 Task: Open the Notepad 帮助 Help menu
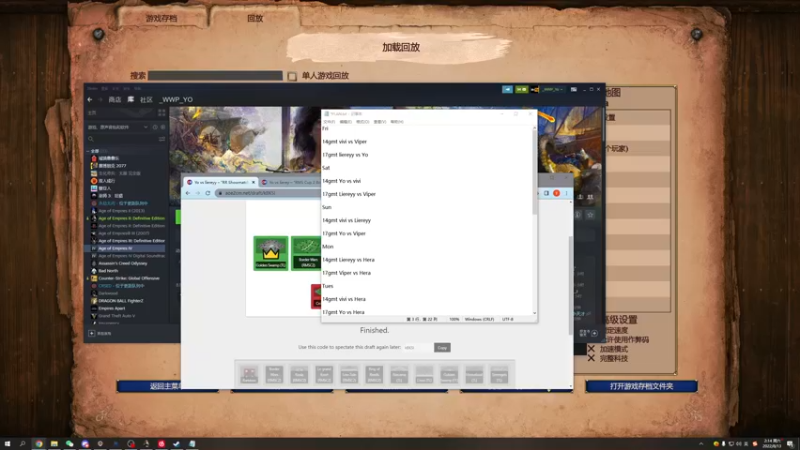396,122
